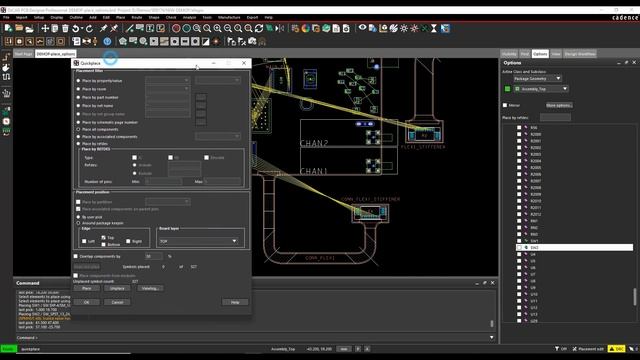Click the pushpin icon in toolbar
Viewport: 640px width, 360px height.
[104, 28]
